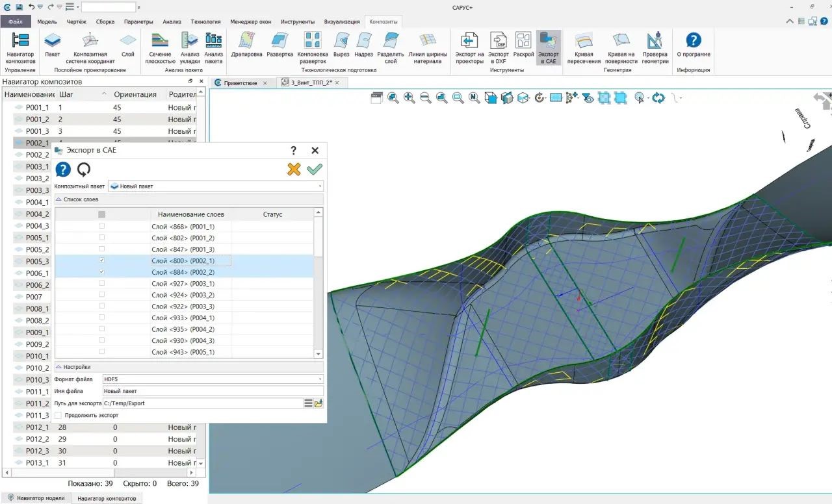Switch to the Анализ ribbon tab

pos(172,21)
